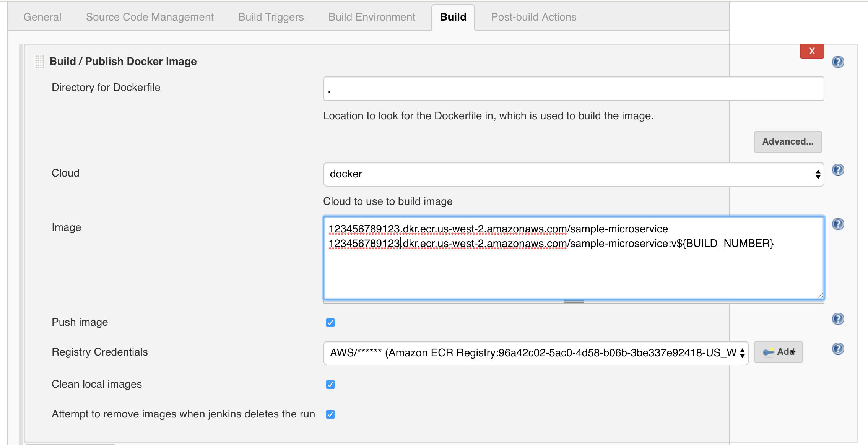Show help for Push image option
The height and width of the screenshot is (445, 868).
click(838, 319)
